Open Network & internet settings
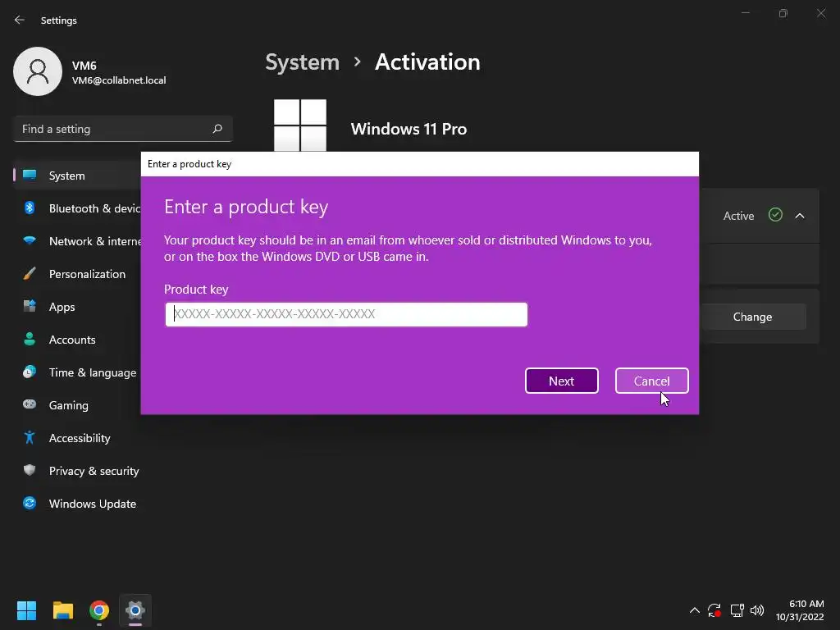The image size is (840, 630). pos(78,241)
